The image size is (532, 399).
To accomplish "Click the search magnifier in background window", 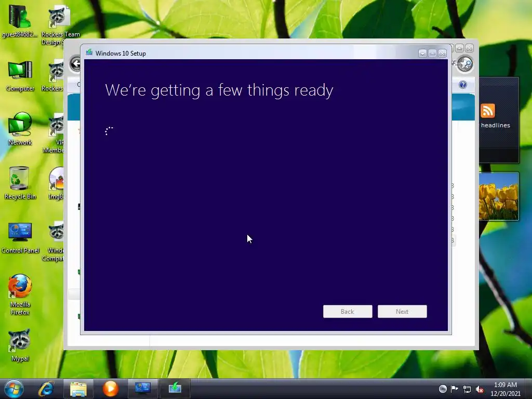I will [465, 63].
